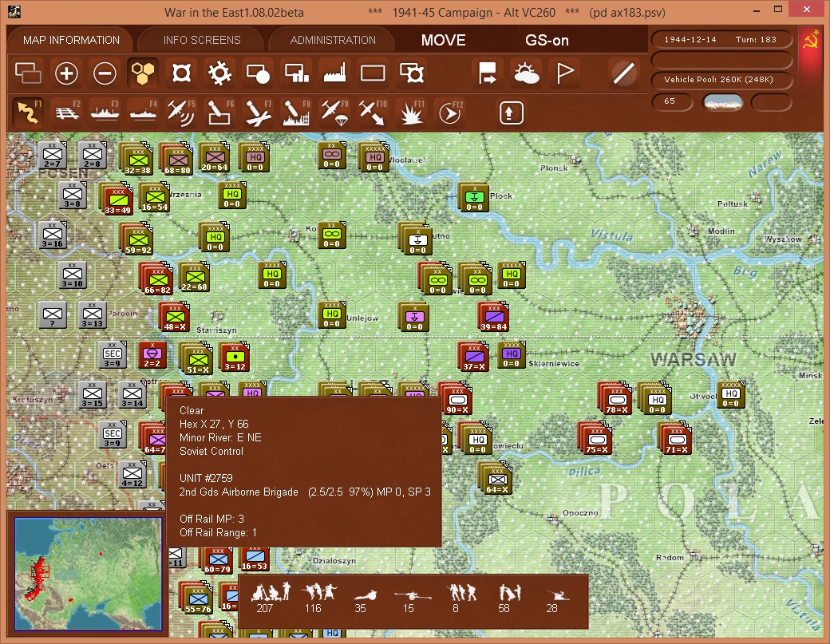Select Bomb City mode (F8)

296,113
